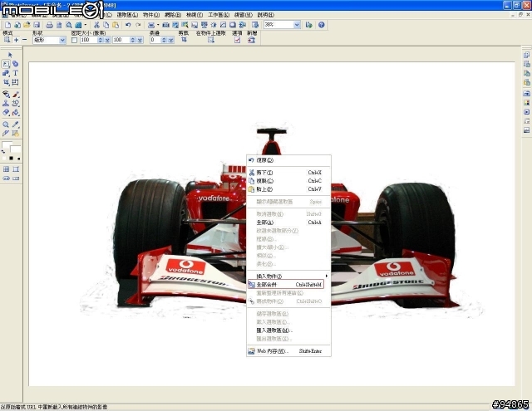Choose 匯入選取區 in the context menu
The height and width of the screenshot is (411, 532).
coord(288,330)
